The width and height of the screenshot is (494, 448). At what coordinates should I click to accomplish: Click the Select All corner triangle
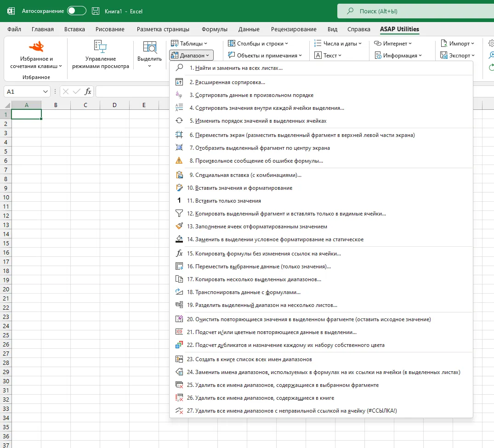tap(7, 105)
